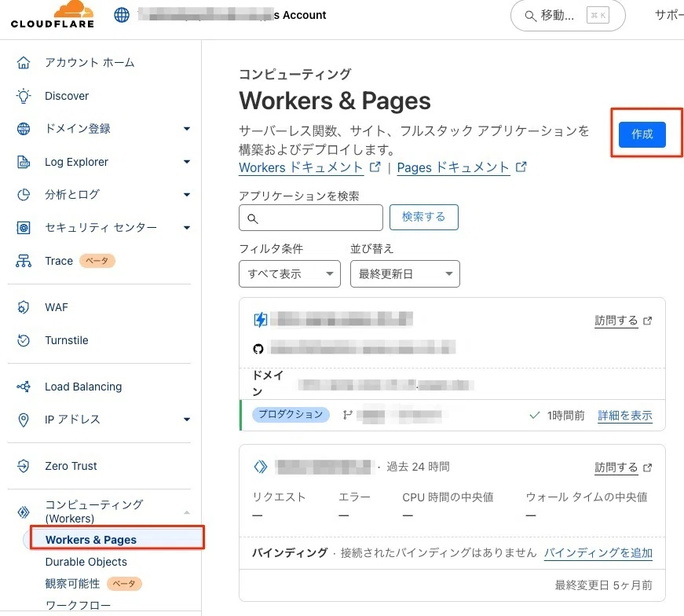Screen dimensions: 684x616
Task: Open Zero Trust in the sidebar
Action: (71, 466)
